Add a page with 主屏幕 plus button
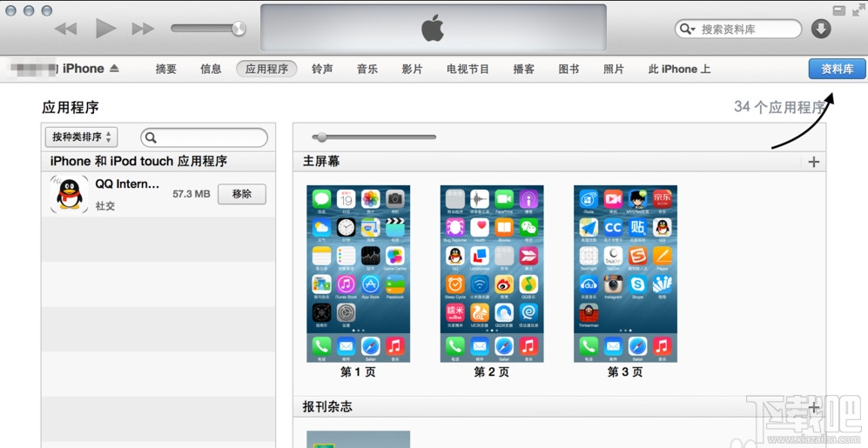 pos(813,162)
